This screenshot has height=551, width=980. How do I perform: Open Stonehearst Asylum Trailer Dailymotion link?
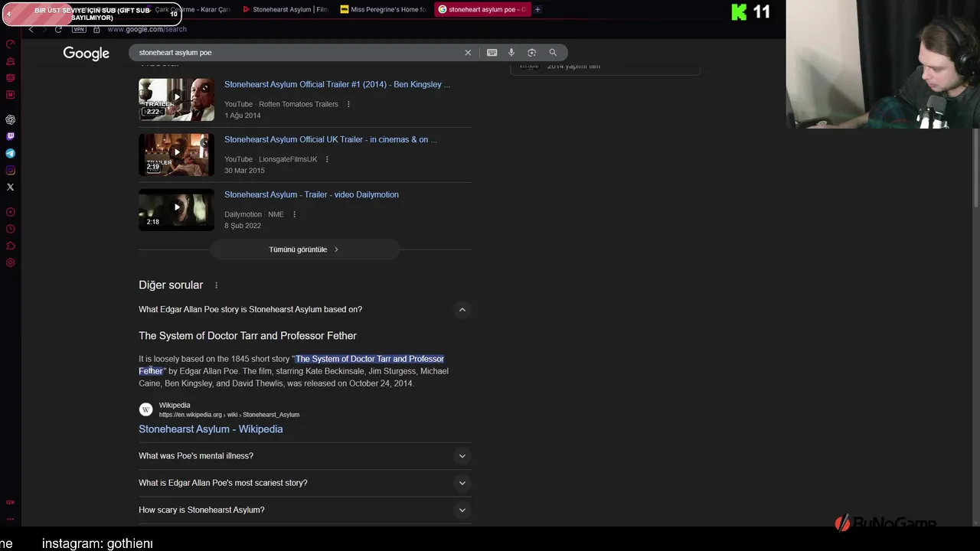pos(312,194)
